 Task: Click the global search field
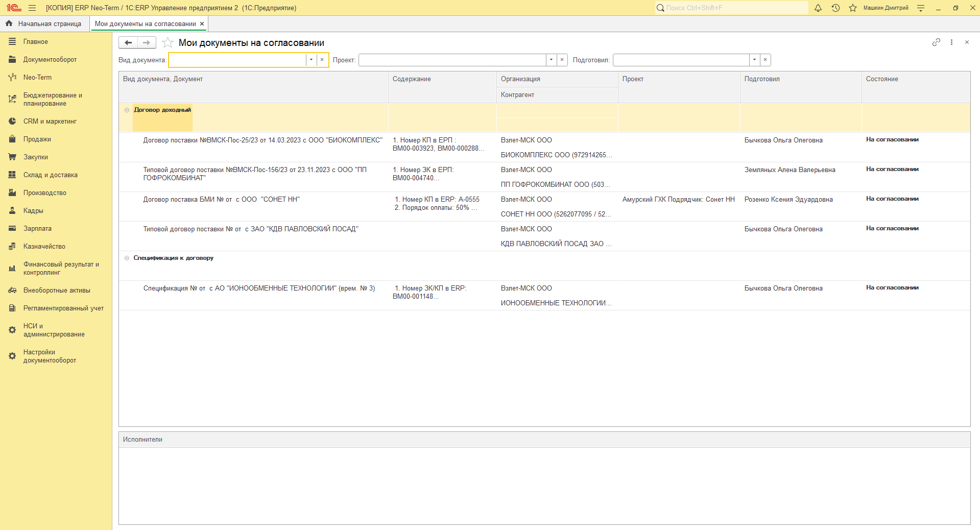click(732, 8)
